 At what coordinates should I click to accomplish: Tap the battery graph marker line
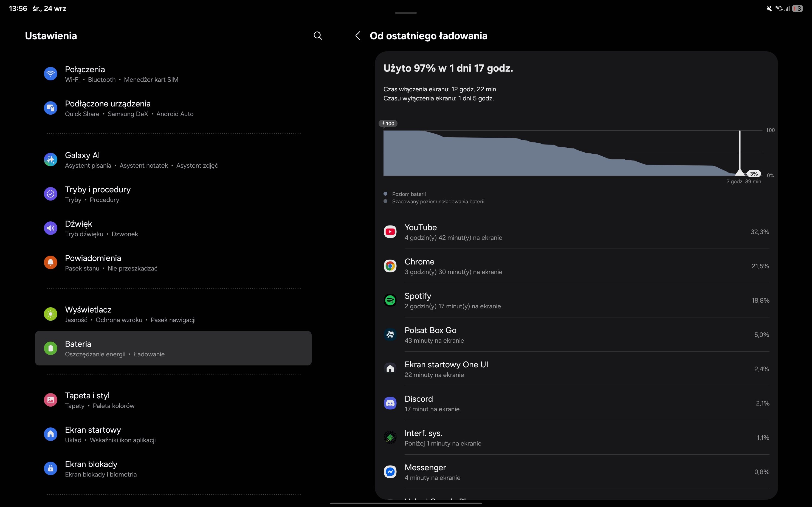740,151
